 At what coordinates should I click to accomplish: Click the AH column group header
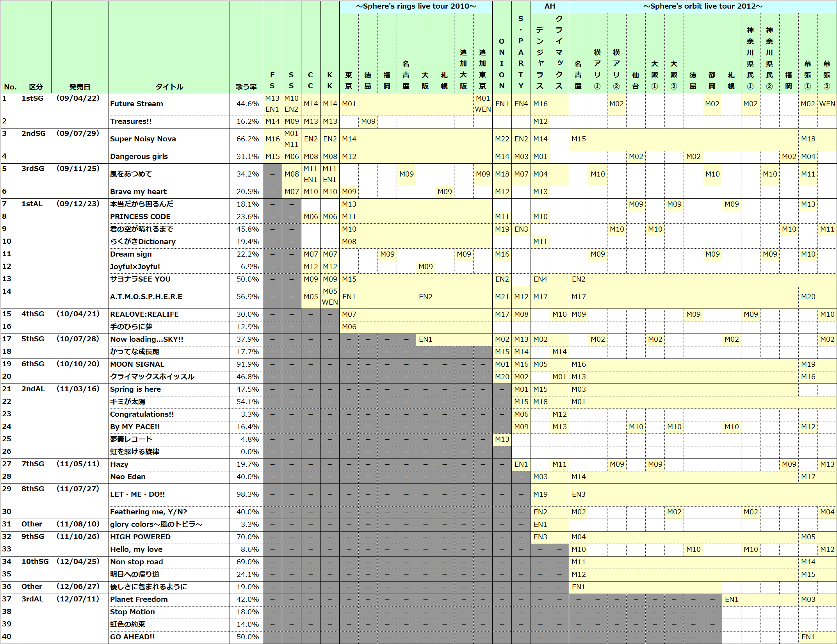549,6
